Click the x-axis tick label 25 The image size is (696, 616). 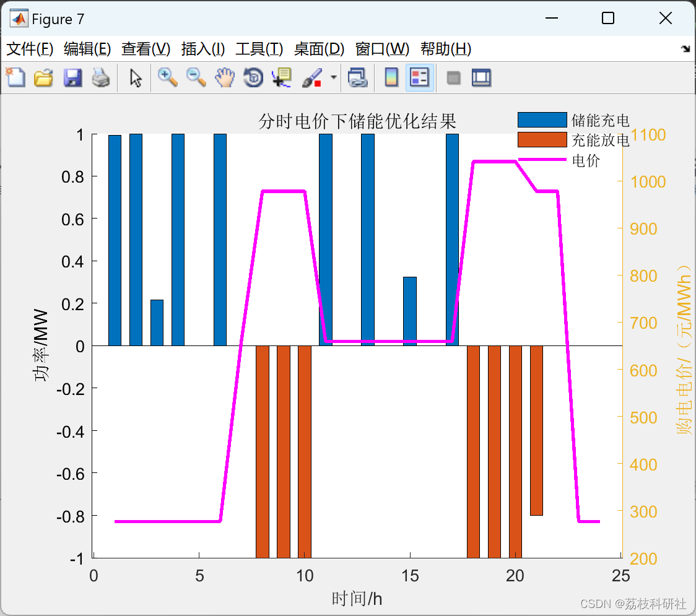[620, 576]
